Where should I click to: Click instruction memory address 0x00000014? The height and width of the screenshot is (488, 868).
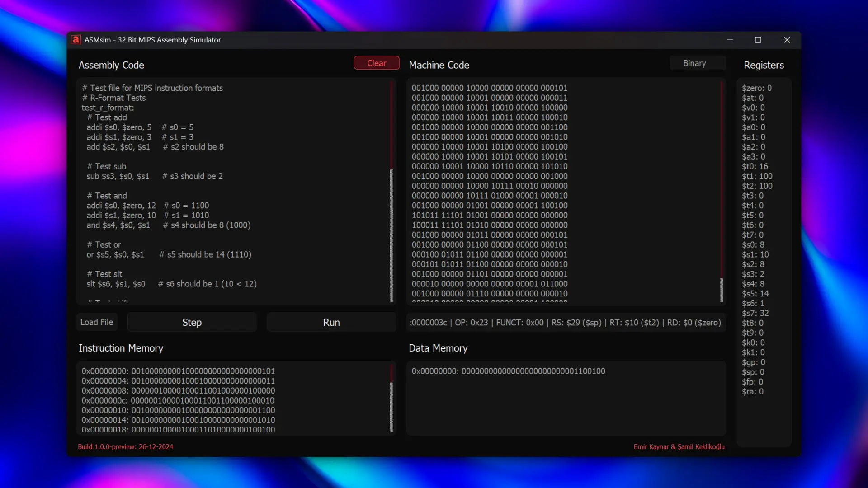click(x=178, y=420)
